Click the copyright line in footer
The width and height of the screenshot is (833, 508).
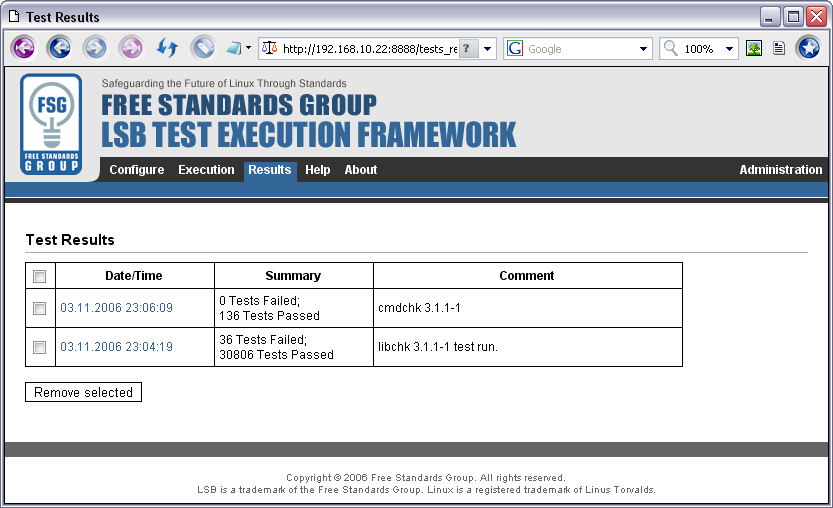[426, 478]
